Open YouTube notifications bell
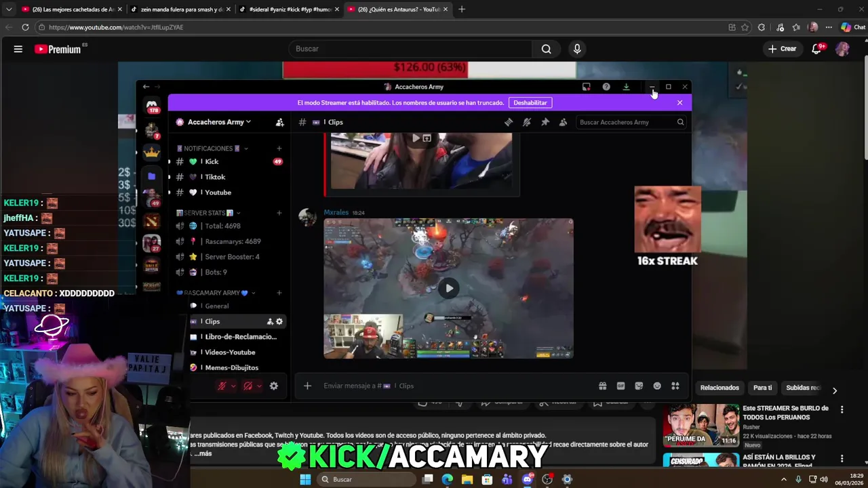 tap(816, 49)
